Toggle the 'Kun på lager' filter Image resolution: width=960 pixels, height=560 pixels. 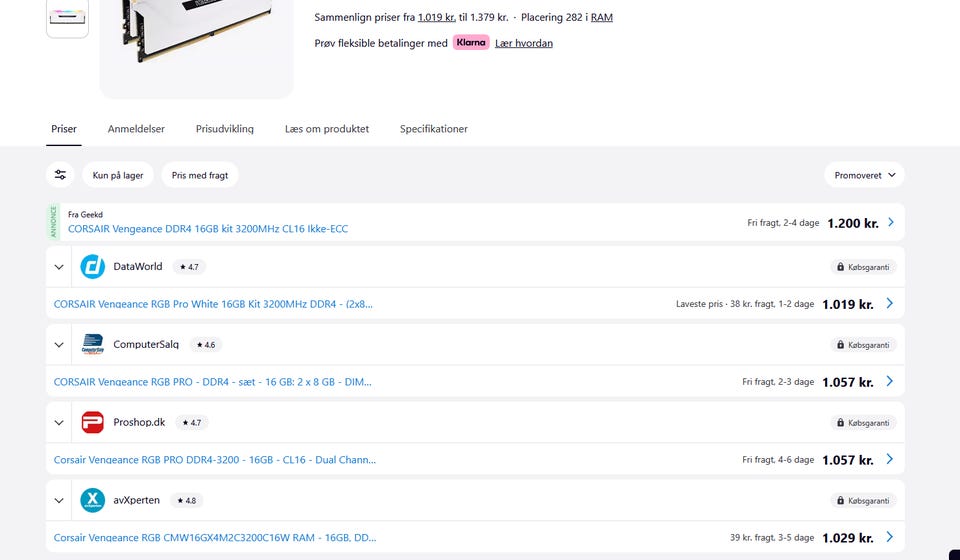coord(118,175)
